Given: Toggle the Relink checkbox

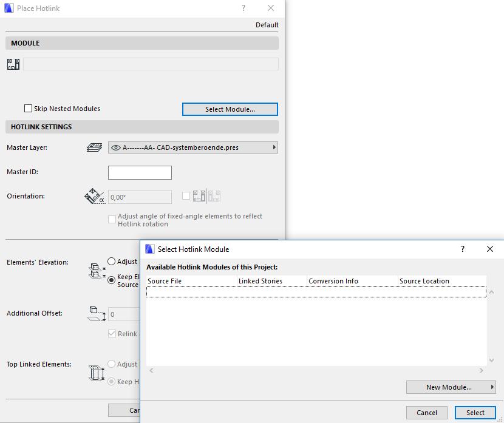Looking at the screenshot, I should click(x=112, y=334).
